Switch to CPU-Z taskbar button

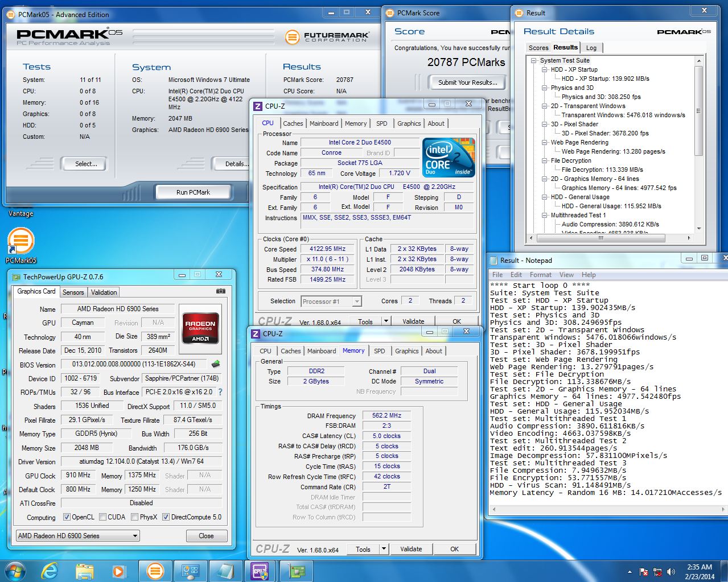(x=260, y=571)
